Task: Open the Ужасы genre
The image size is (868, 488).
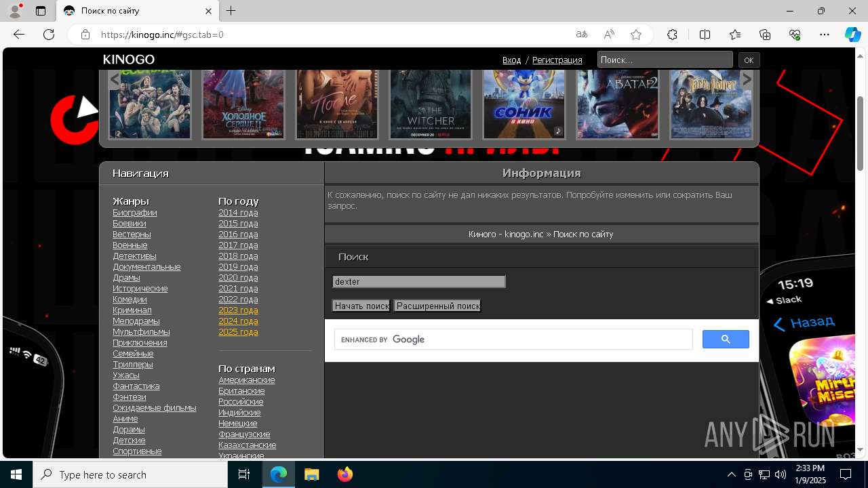Action: 126,375
